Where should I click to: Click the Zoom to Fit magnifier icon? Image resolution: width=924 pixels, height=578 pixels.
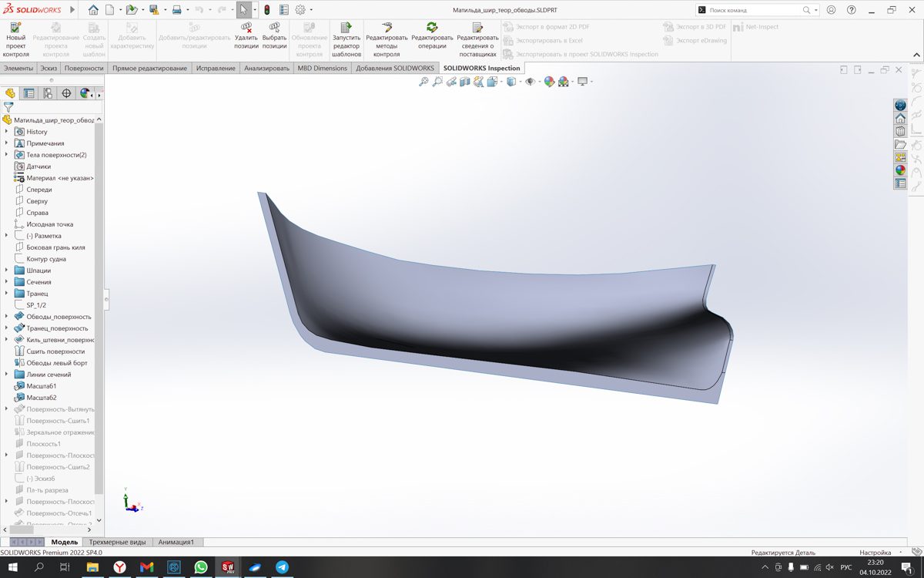423,82
